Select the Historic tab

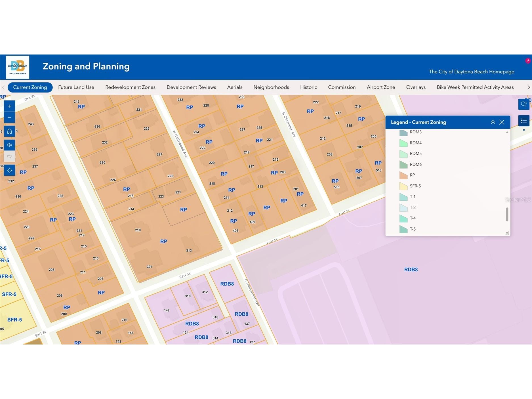pos(308,87)
